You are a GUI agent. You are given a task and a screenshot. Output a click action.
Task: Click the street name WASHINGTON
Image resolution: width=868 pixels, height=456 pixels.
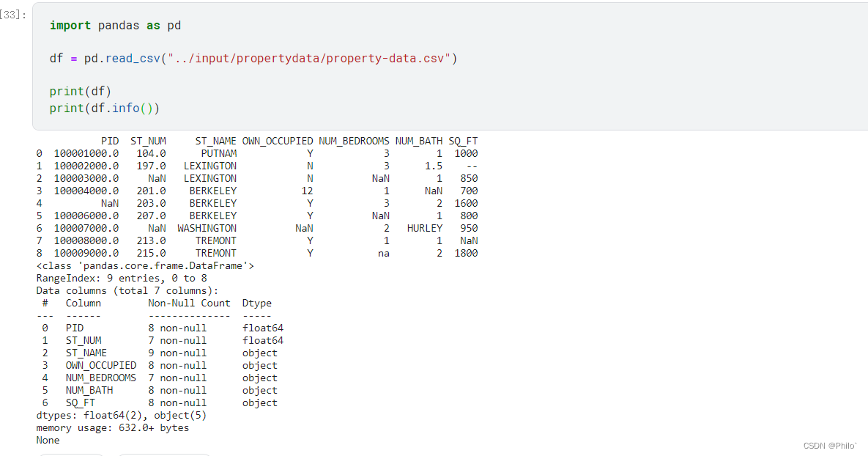pos(207,228)
